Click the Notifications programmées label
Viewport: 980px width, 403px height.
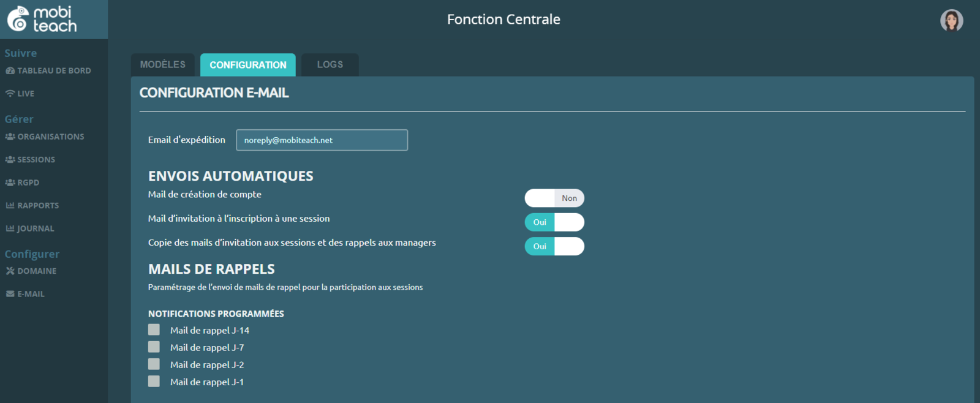click(x=216, y=314)
